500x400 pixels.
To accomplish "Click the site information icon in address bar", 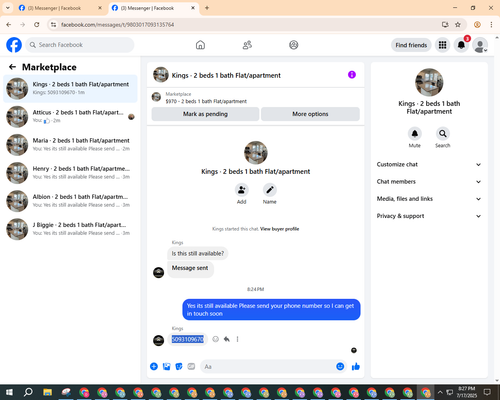I will click(x=53, y=25).
